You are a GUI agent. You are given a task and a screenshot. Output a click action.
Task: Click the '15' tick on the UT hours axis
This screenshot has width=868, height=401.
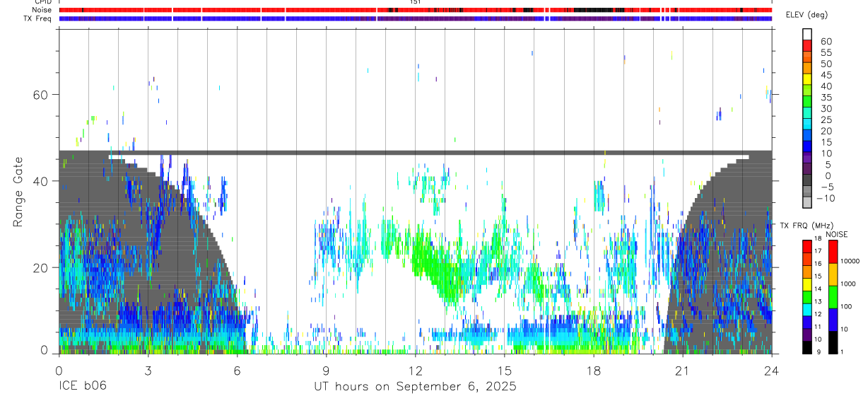[x=505, y=370]
